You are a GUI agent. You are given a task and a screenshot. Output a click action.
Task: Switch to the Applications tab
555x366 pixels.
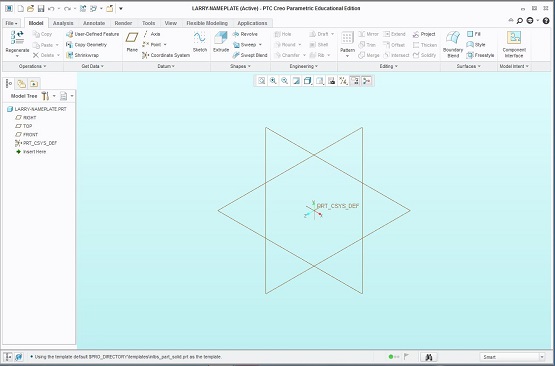[252, 23]
